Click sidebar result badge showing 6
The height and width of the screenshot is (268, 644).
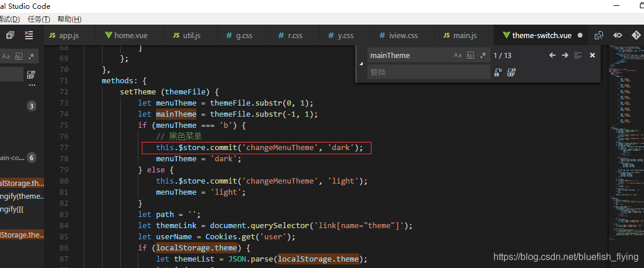click(32, 157)
